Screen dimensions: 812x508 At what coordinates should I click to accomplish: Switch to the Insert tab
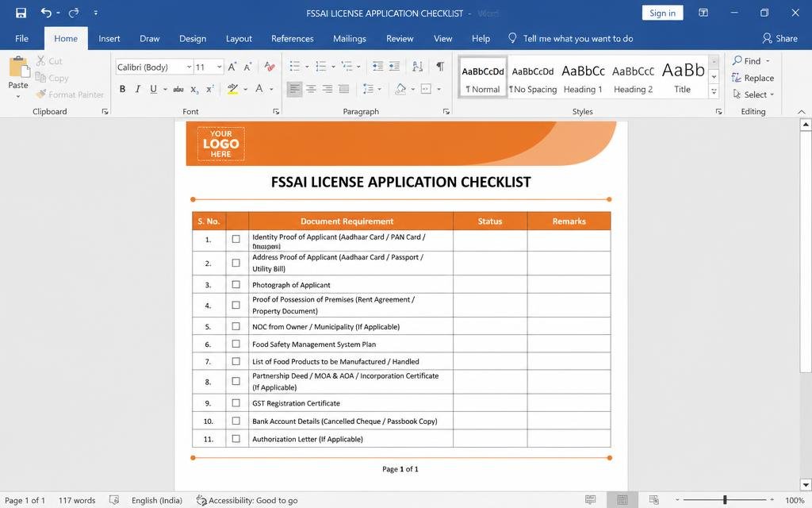point(109,38)
